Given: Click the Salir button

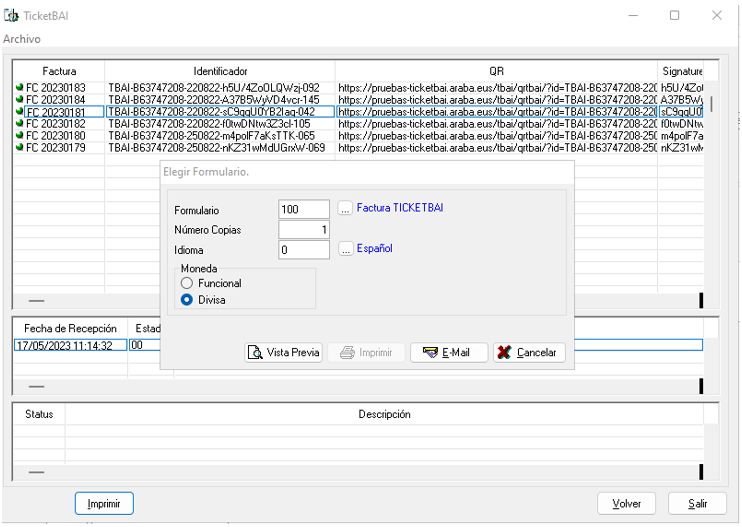Looking at the screenshot, I should (x=697, y=504).
